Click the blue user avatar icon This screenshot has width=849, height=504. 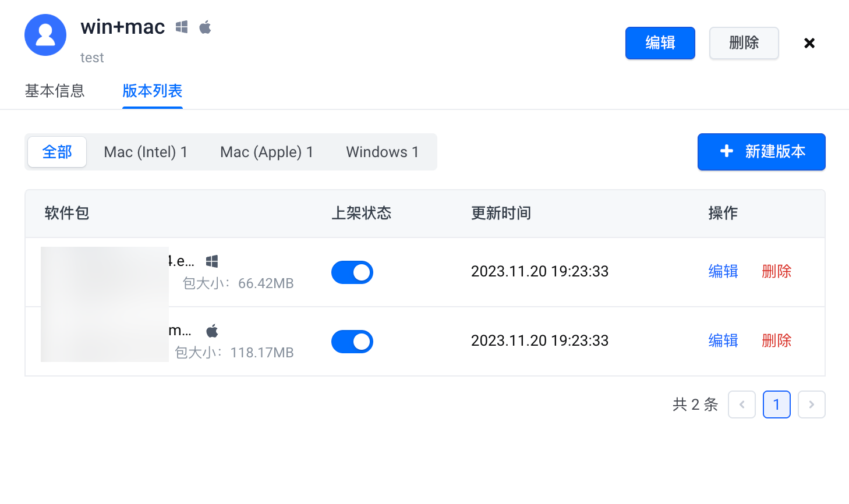pos(45,35)
